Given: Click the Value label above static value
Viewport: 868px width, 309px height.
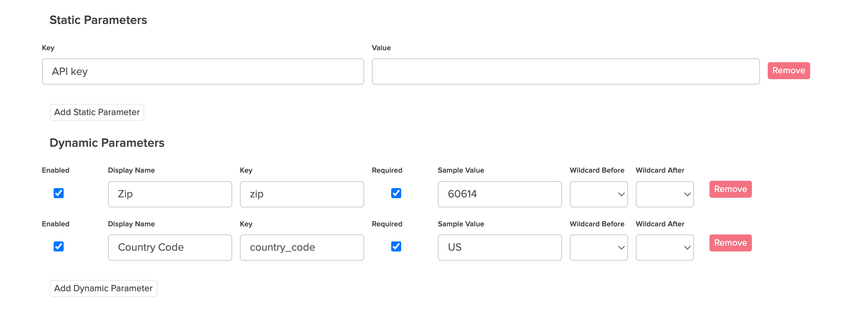Looking at the screenshot, I should coord(381,48).
